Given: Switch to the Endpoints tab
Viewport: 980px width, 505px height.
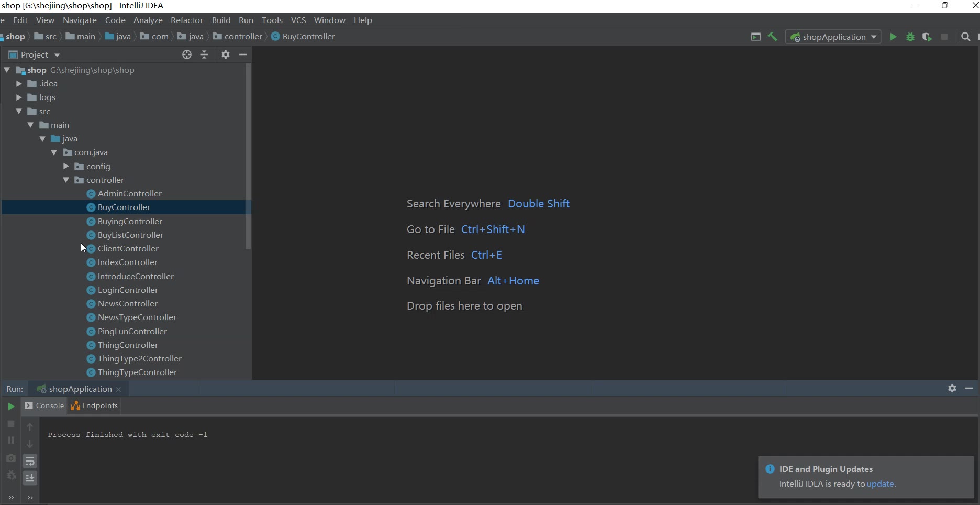Looking at the screenshot, I should point(95,405).
